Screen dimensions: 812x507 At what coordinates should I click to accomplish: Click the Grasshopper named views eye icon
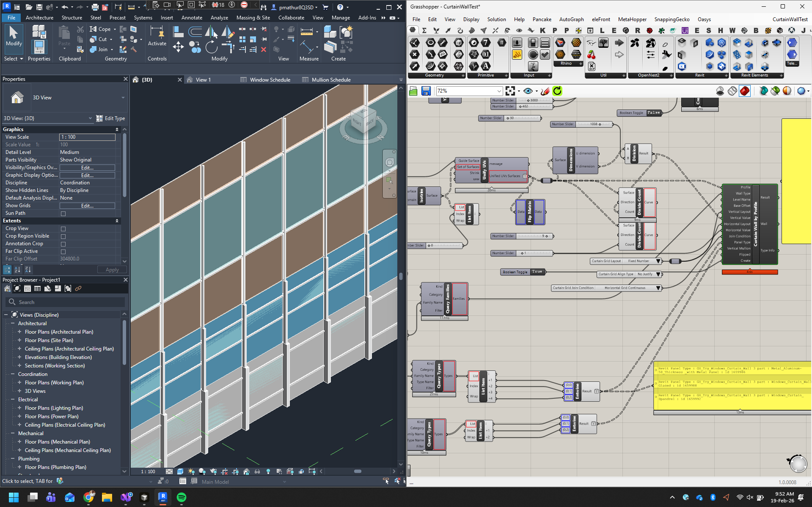(x=528, y=91)
